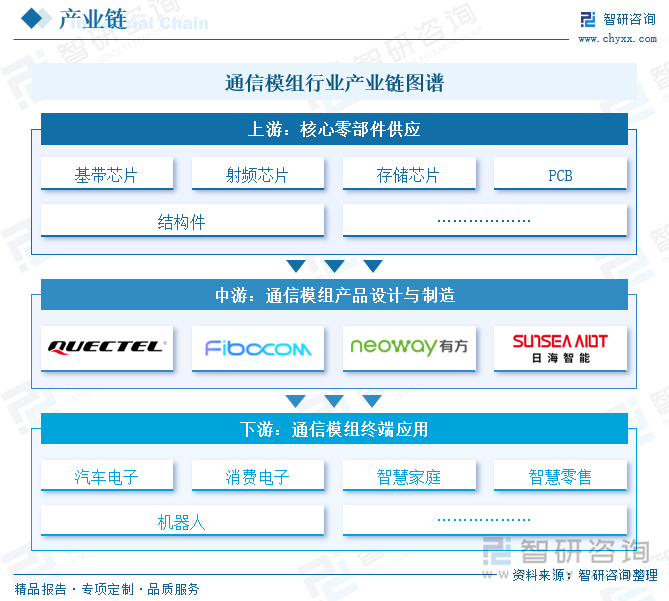Click the title 通信模组行业产业链图谱
This screenshot has width=669, height=601.
334,82
